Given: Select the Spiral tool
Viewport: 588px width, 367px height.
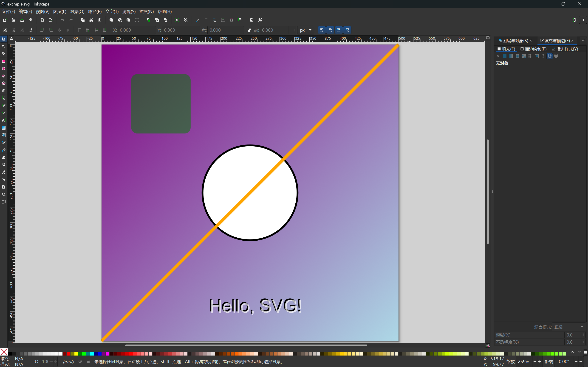Looking at the screenshot, I should click(x=4, y=91).
